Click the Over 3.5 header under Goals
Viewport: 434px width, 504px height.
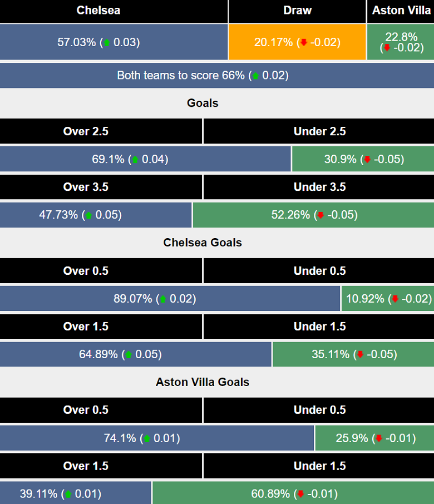click(x=86, y=187)
